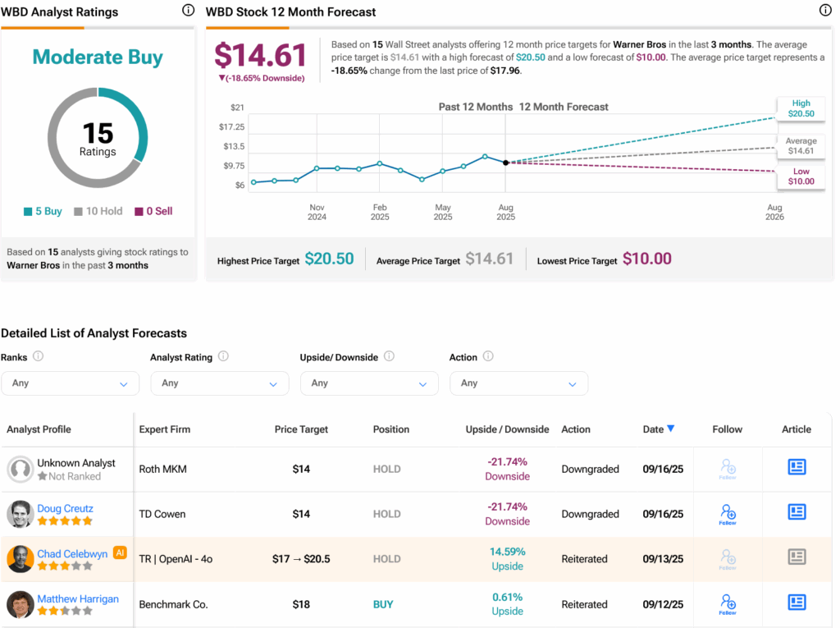The width and height of the screenshot is (840, 628).
Task: Click info icon next to Upside/Downside filter
Action: (x=389, y=357)
